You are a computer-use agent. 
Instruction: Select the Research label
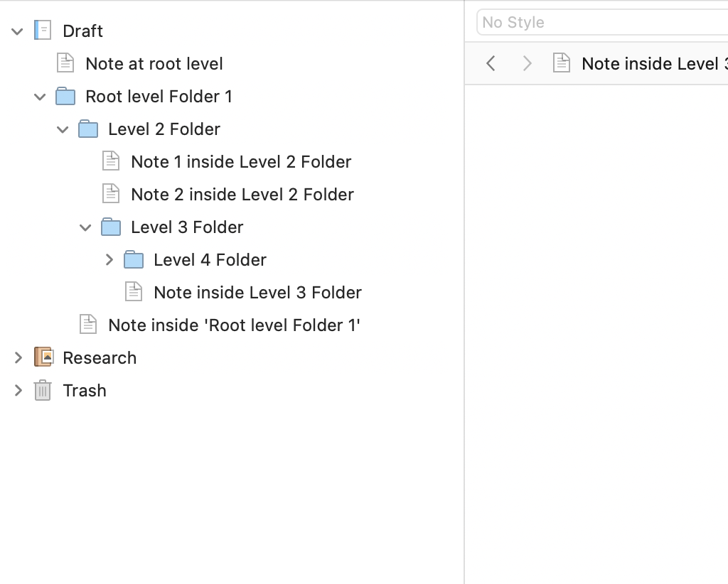point(100,357)
